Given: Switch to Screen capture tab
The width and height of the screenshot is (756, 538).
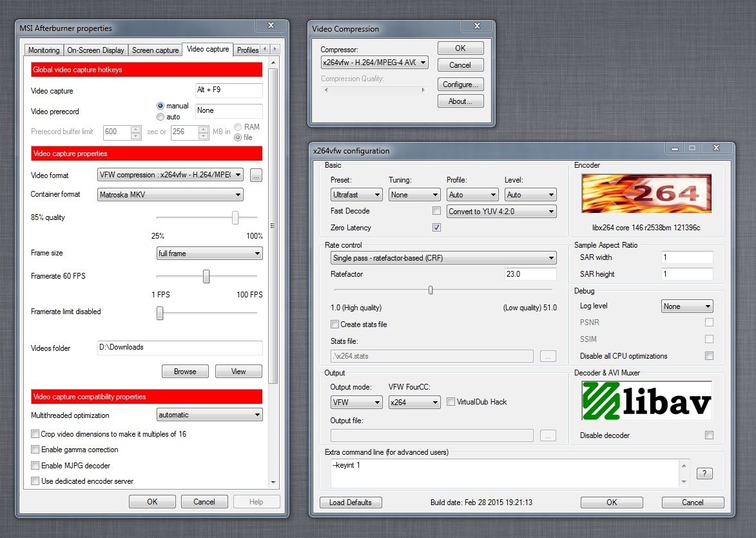Looking at the screenshot, I should 155,50.
